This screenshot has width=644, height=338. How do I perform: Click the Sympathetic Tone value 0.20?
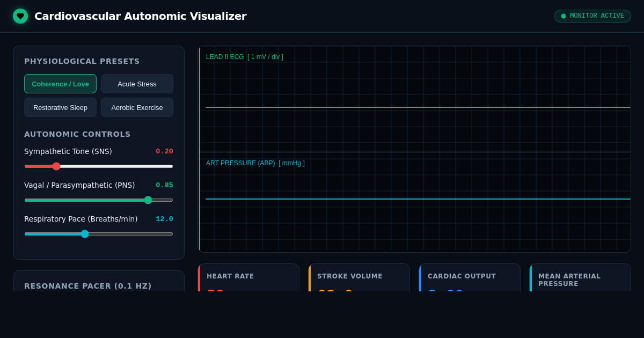point(164,151)
